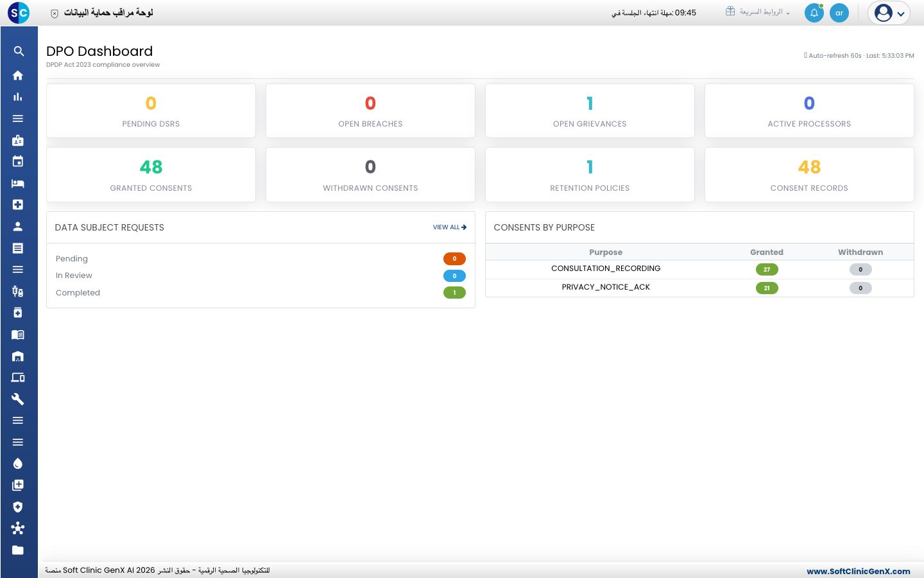The width and height of the screenshot is (924, 578).
Task: Open the Withdrawn Consents card
Action: [370, 175]
